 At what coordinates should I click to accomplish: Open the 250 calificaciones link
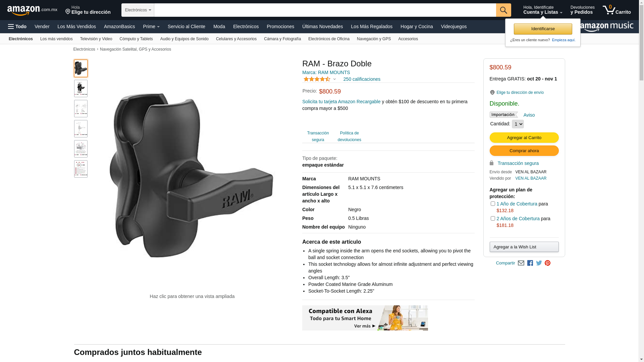coord(362,79)
